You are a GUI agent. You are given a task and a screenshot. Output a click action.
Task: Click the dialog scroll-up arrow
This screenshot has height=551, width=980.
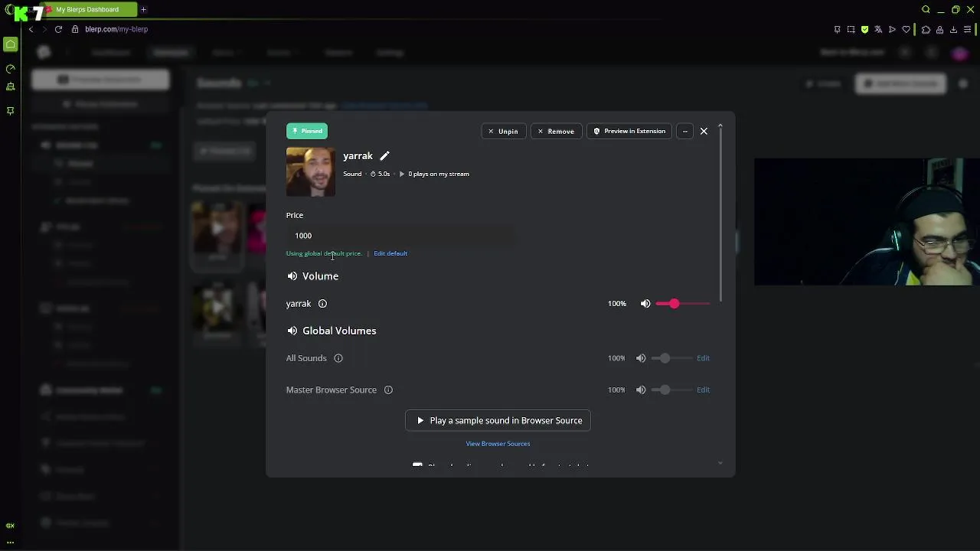click(x=720, y=126)
